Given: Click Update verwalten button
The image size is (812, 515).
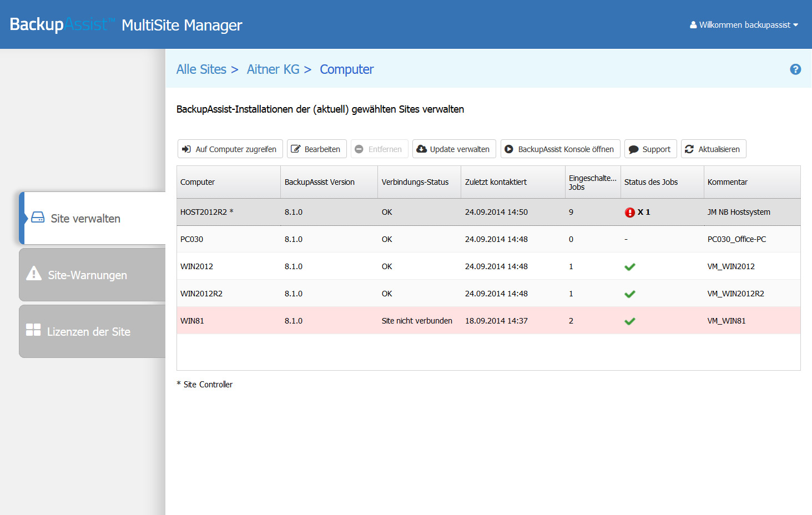Looking at the screenshot, I should tap(454, 149).
